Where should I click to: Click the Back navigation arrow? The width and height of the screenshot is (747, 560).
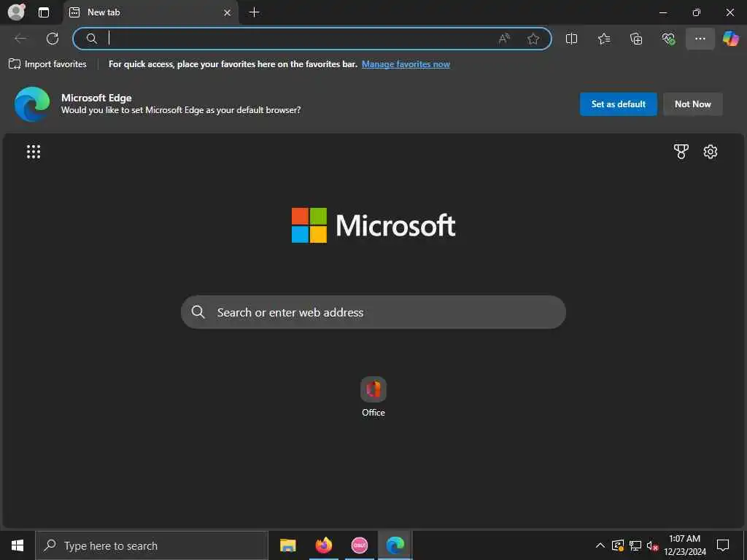click(20, 39)
